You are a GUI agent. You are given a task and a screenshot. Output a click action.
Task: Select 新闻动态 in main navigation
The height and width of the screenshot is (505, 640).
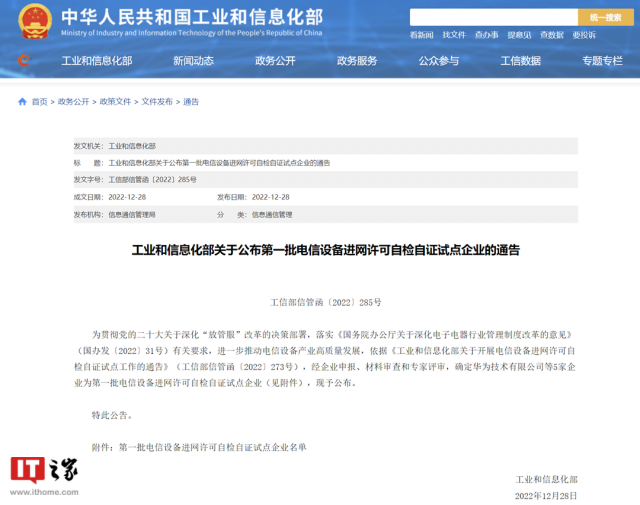pos(193,61)
